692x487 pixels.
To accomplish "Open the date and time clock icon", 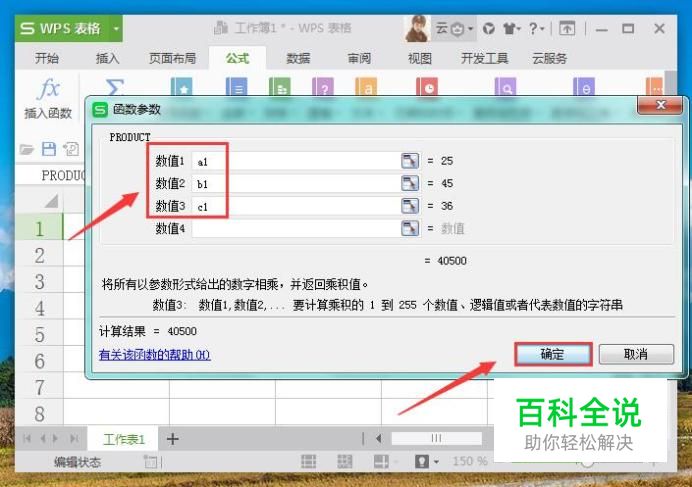I will click(x=427, y=87).
